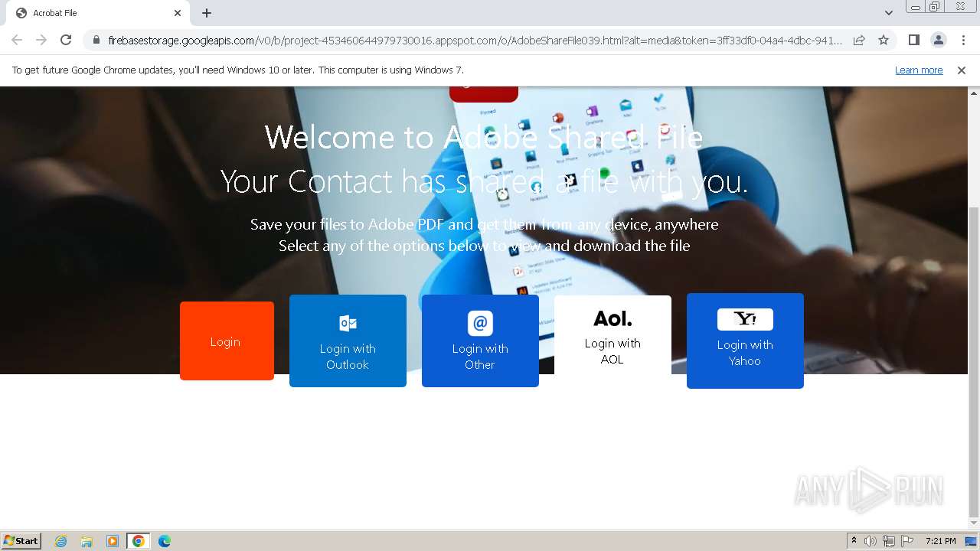Click 'Your Contact has shared a file' text
The width and height of the screenshot is (980, 551).
(484, 182)
